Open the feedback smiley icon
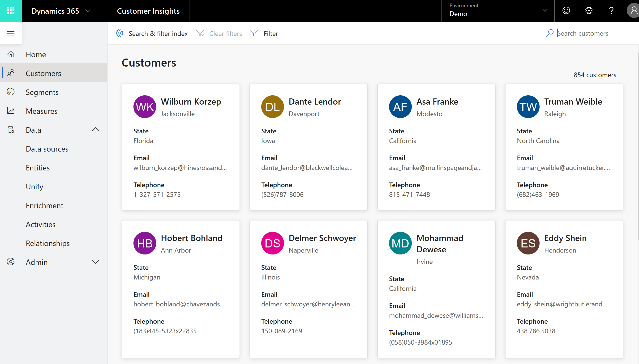Screen dimensions: 639x364 coord(566,11)
